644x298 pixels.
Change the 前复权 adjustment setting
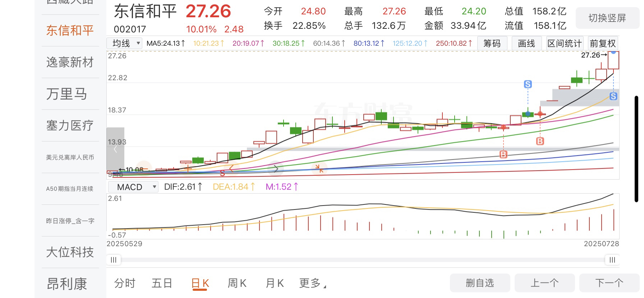(603, 44)
